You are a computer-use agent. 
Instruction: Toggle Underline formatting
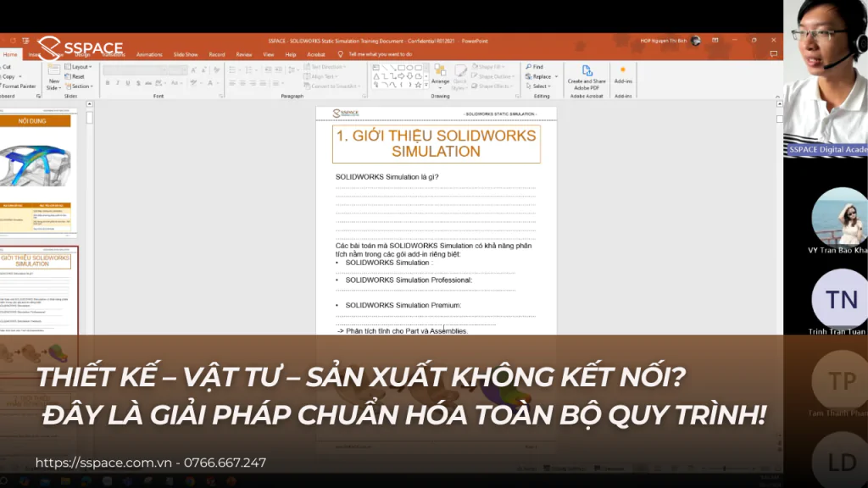point(128,83)
